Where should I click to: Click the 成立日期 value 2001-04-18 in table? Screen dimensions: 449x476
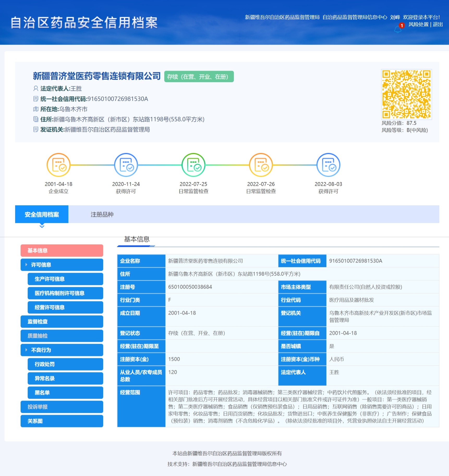182,313
